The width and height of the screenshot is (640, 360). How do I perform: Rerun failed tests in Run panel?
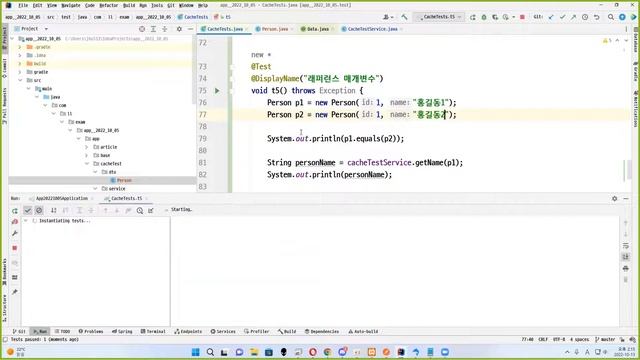pyautogui.click(x=15, y=222)
